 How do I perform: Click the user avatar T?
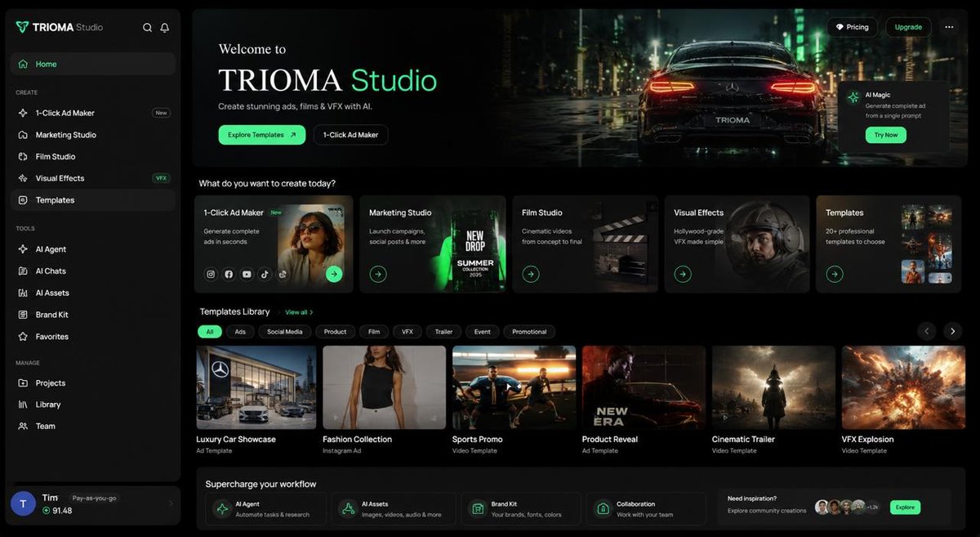tap(23, 503)
